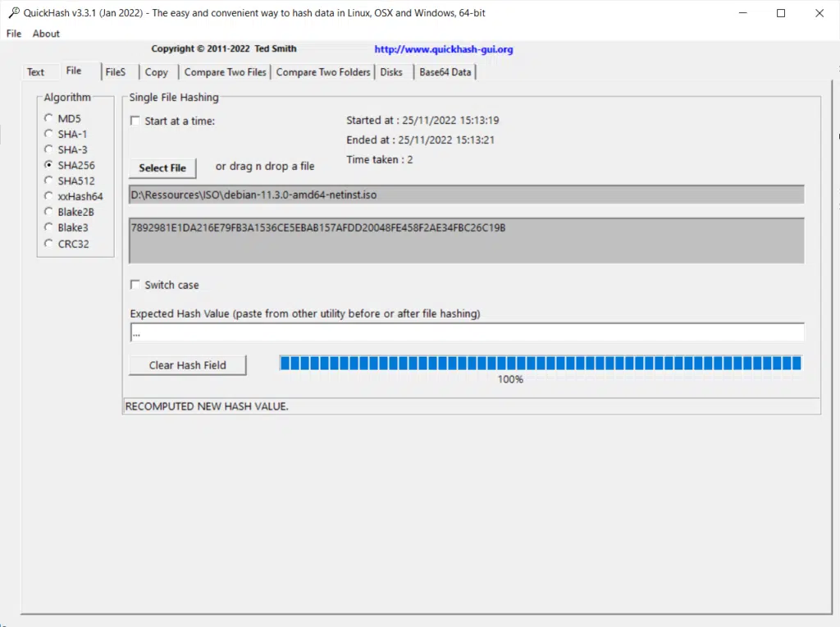Open the quickhash-gui.org website link

point(444,49)
